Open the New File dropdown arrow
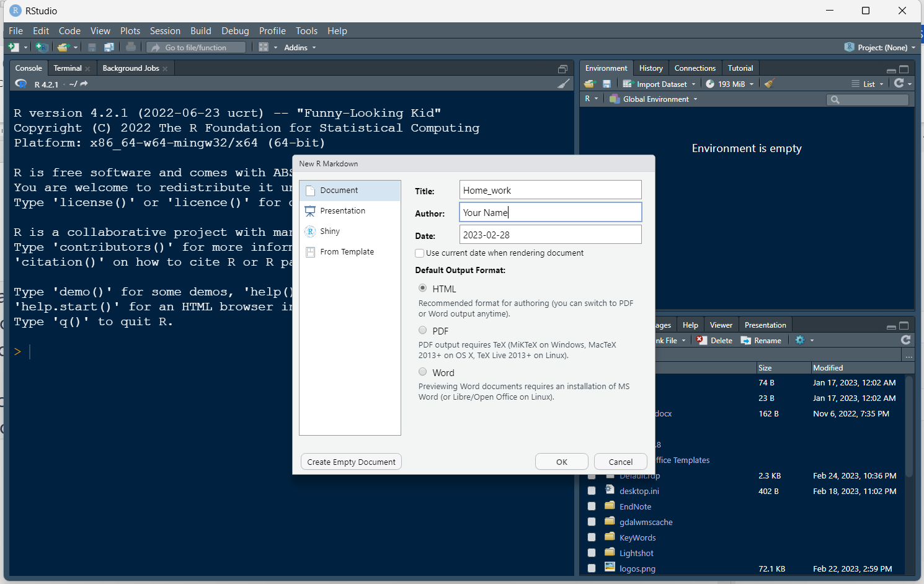924x584 pixels. point(25,48)
